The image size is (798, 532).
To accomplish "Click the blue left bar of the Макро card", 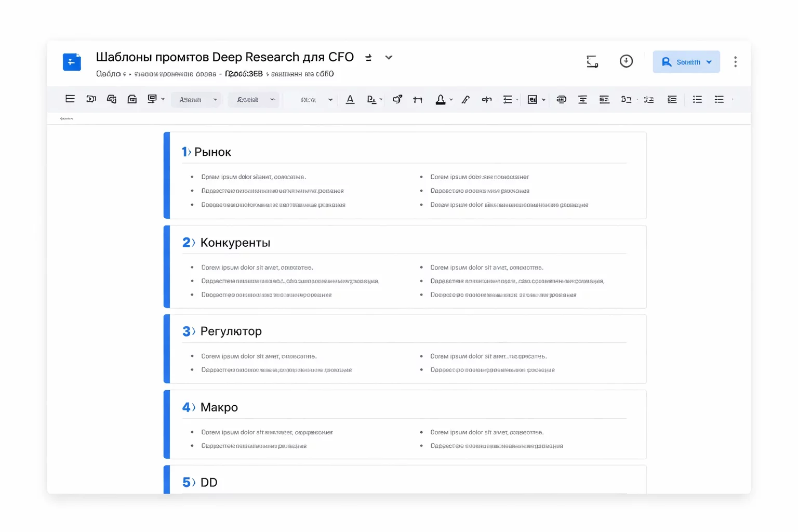I will click(167, 424).
